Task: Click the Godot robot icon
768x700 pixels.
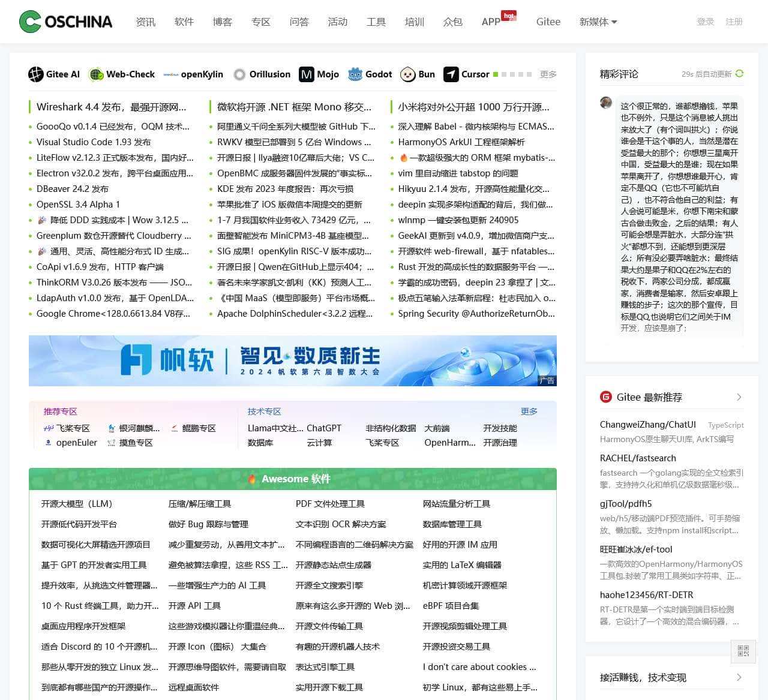Action: click(355, 74)
